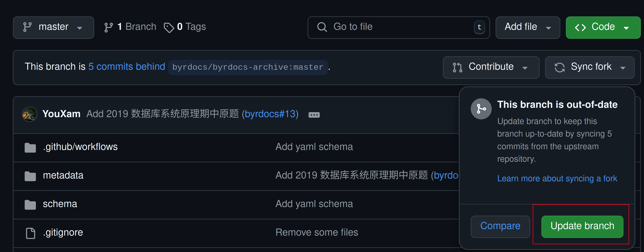Click the Compare button
644x252 pixels.
[500, 226]
